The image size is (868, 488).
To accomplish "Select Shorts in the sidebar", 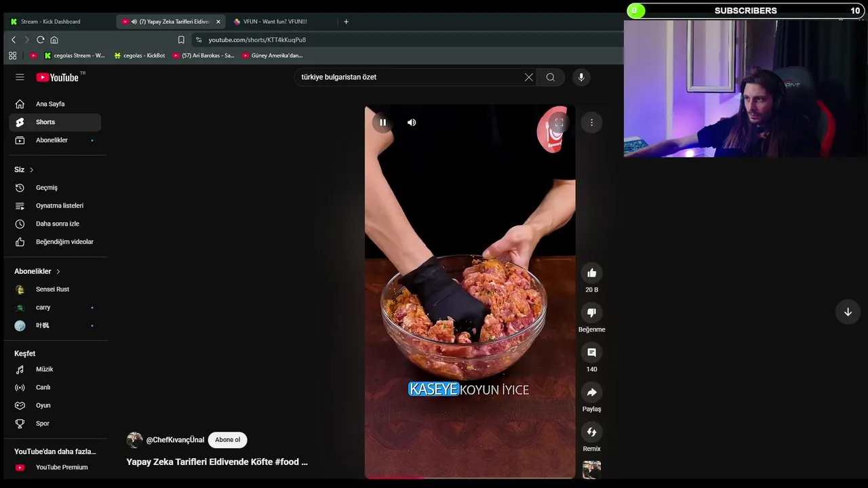I will click(55, 122).
